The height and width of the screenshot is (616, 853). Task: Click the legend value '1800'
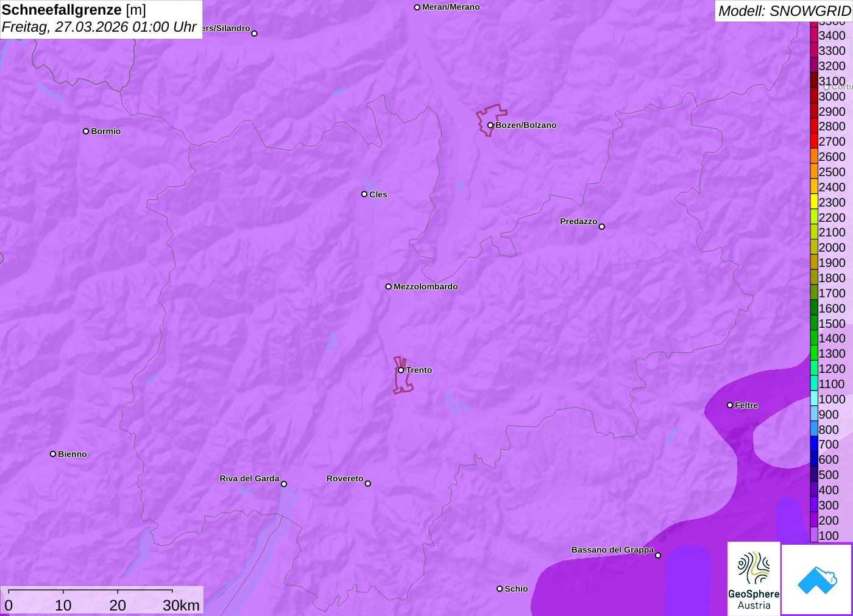click(832, 278)
